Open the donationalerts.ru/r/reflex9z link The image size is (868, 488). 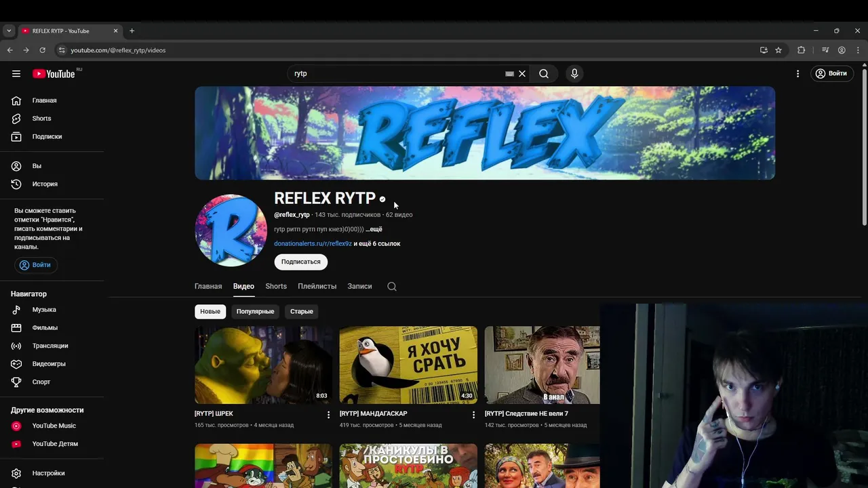click(x=313, y=243)
